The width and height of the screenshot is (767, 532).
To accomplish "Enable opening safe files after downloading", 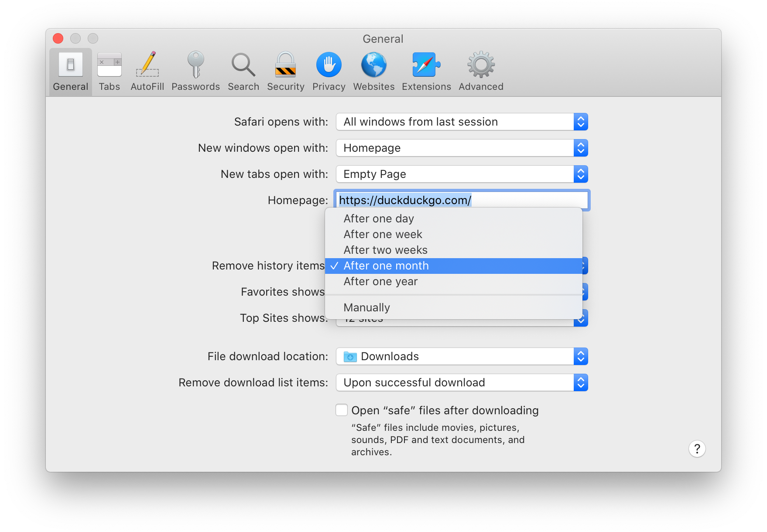I will coord(341,410).
